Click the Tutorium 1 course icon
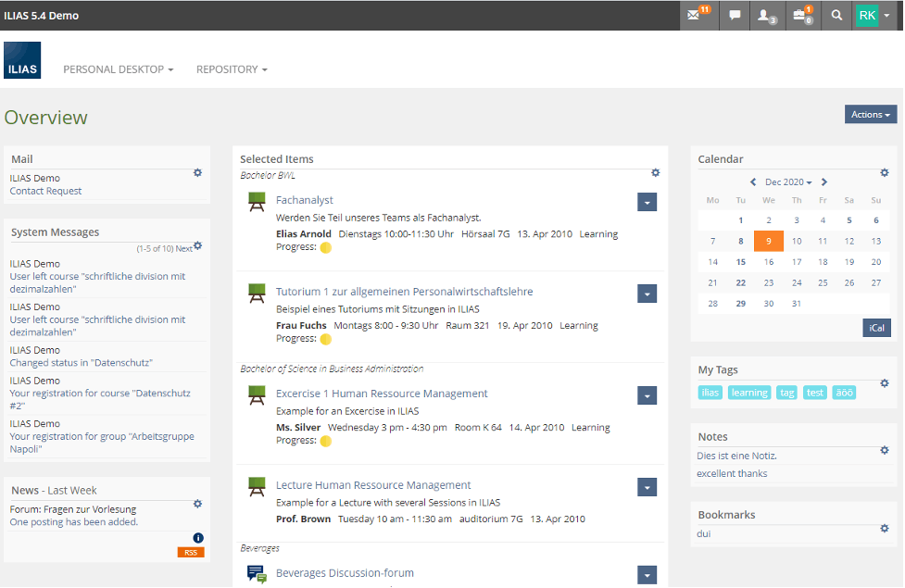 257,294
